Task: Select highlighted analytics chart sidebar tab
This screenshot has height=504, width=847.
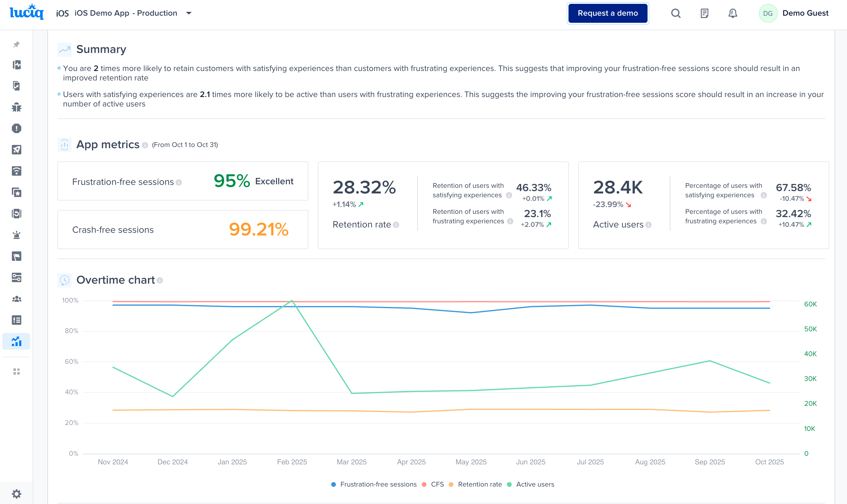Action: (16, 341)
